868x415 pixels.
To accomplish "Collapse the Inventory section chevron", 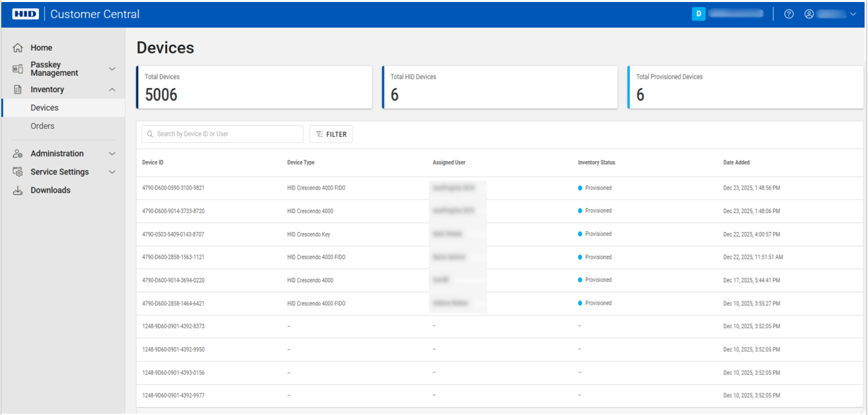I will pyautogui.click(x=112, y=90).
